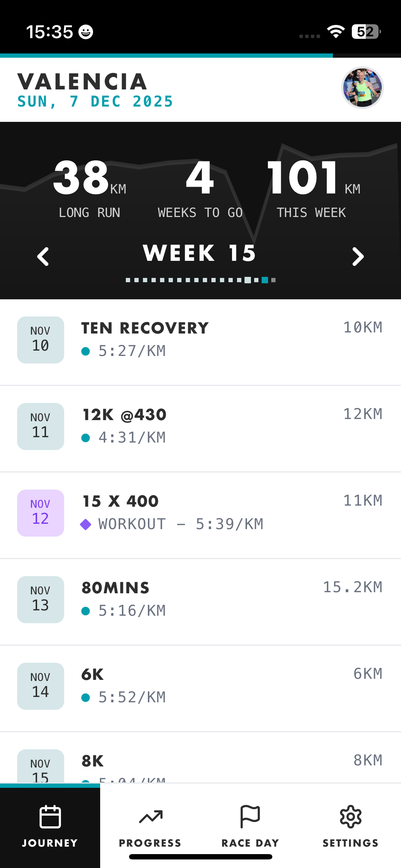Viewport: 401px width, 868px height.
Task: Go to previous week with left chevron
Action: 43,257
